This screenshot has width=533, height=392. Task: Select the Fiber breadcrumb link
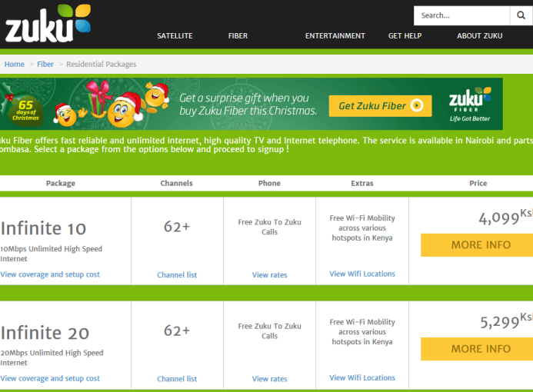[x=45, y=65]
